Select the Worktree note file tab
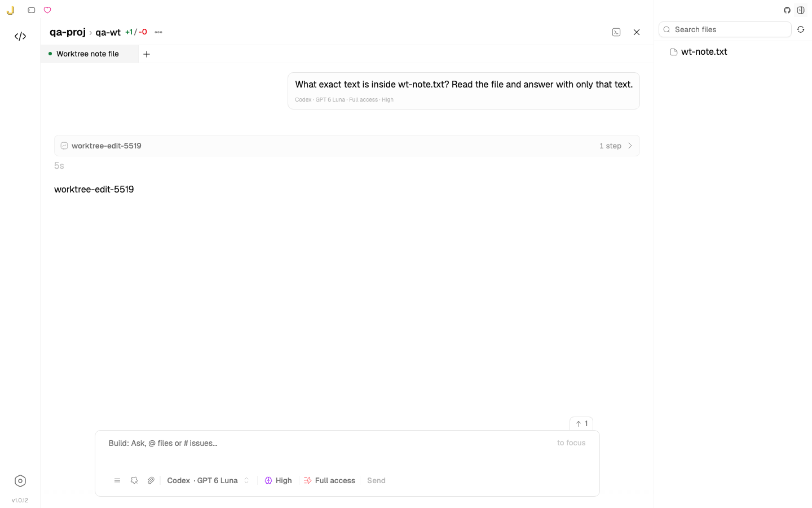This screenshot has height=508, width=812. [89, 54]
